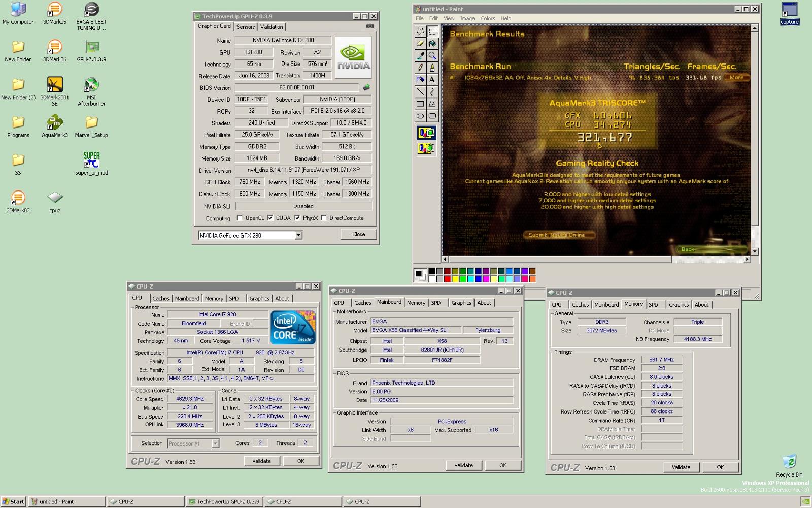Click the Driver Version field in GPU-Z
Viewport: 812px width, 508px height.
tap(303, 170)
